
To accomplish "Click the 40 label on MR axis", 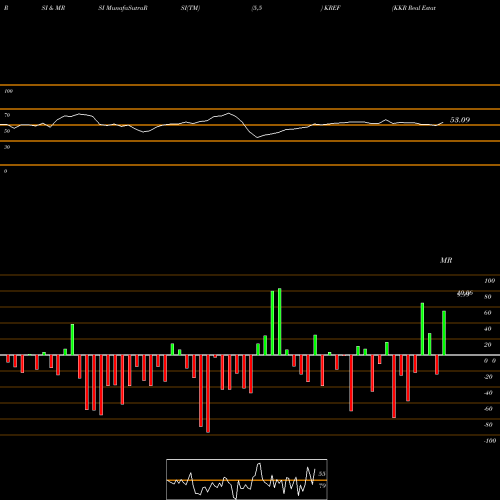I will [x=488, y=329].
